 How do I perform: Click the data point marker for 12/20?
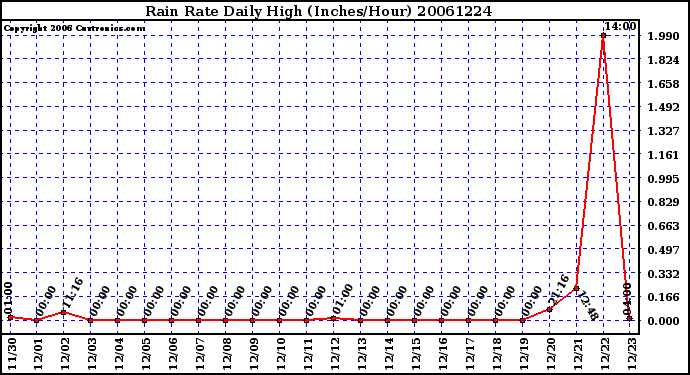pos(549,309)
